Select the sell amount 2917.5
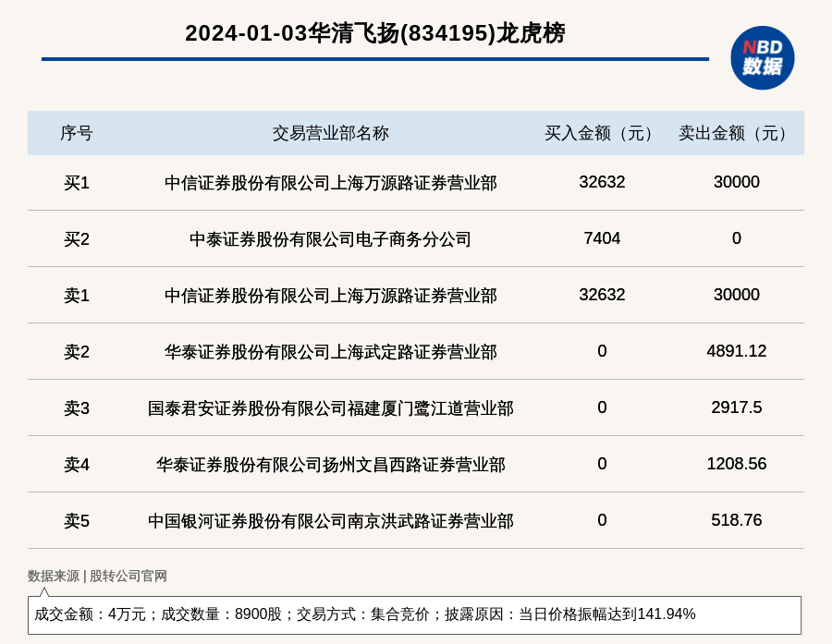This screenshot has width=832, height=644. (737, 407)
